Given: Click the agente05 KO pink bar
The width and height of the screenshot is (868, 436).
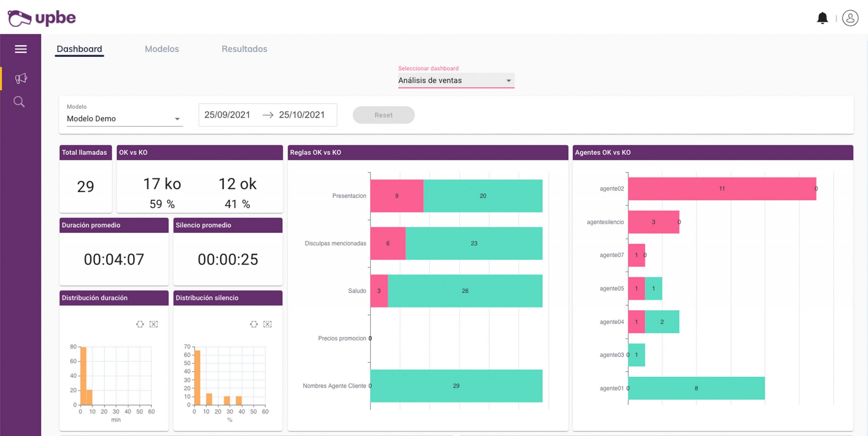Looking at the screenshot, I should (x=636, y=288).
